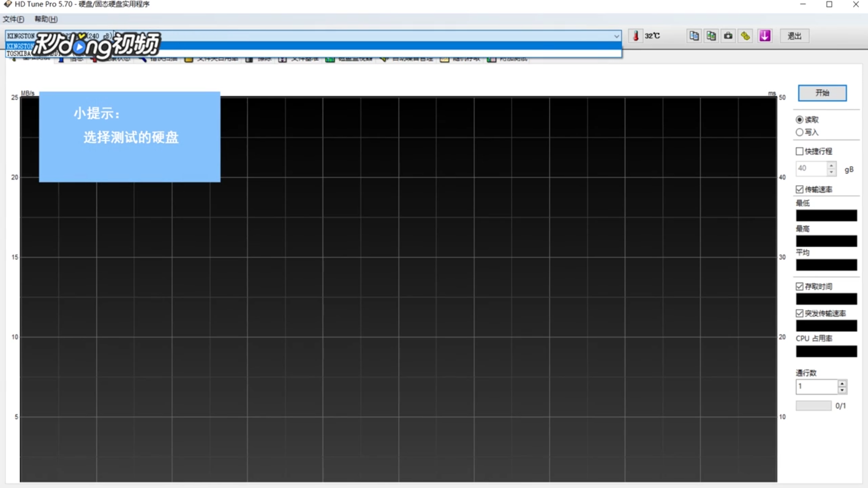Close the HD Tune Pro window
The width and height of the screenshot is (868, 488).
[855, 4]
